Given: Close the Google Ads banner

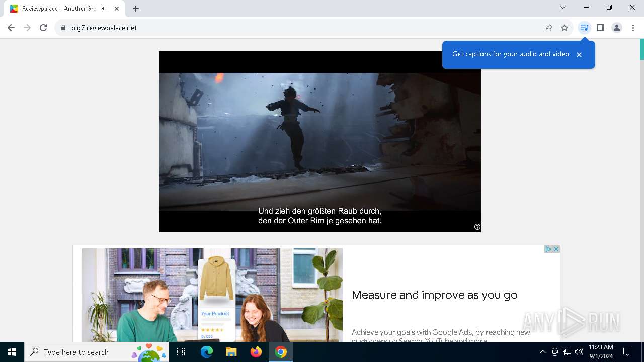Looking at the screenshot, I should point(556,249).
